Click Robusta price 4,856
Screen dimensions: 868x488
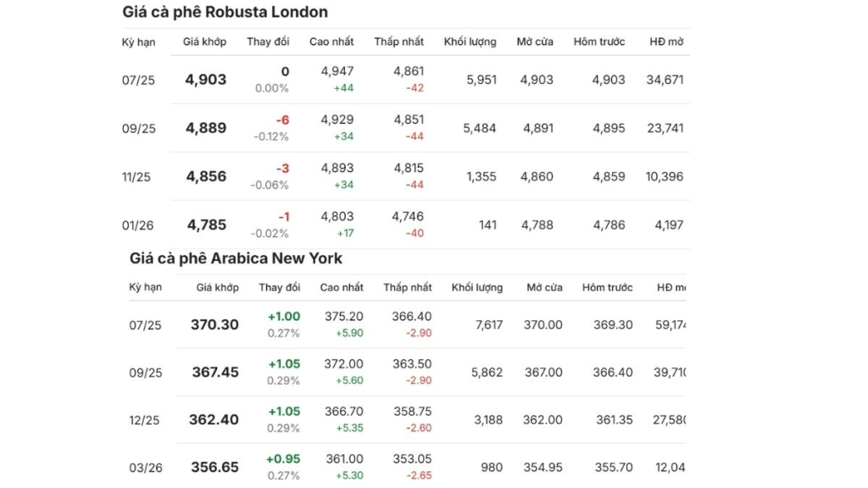206,176
